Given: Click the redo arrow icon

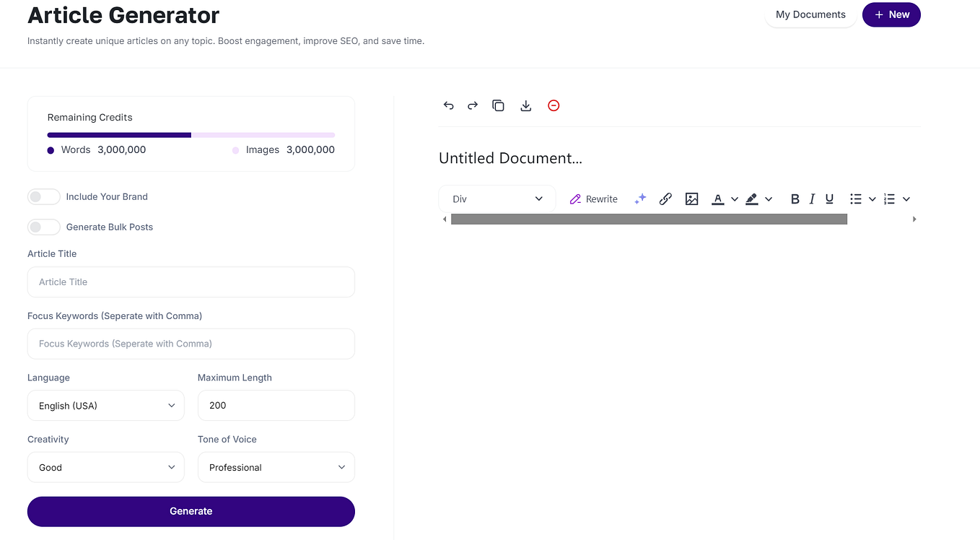Looking at the screenshot, I should point(473,105).
